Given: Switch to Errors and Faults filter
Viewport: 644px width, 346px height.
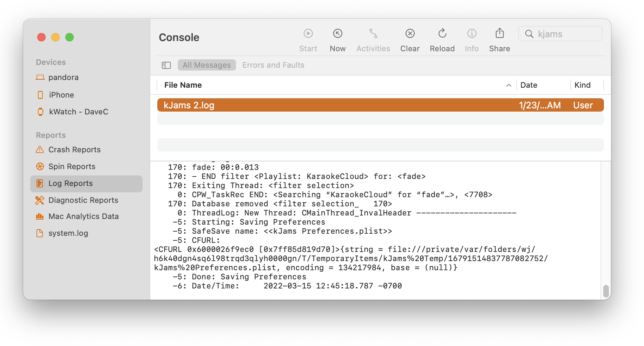Looking at the screenshot, I should [x=273, y=65].
